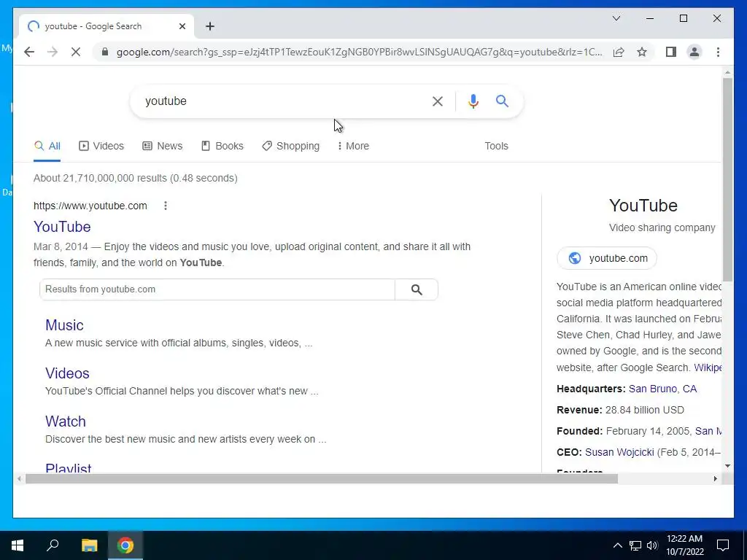Viewport: 747px width, 560px height.
Task: Open three-dot menu beside youtube.com result
Action: pyautogui.click(x=166, y=206)
